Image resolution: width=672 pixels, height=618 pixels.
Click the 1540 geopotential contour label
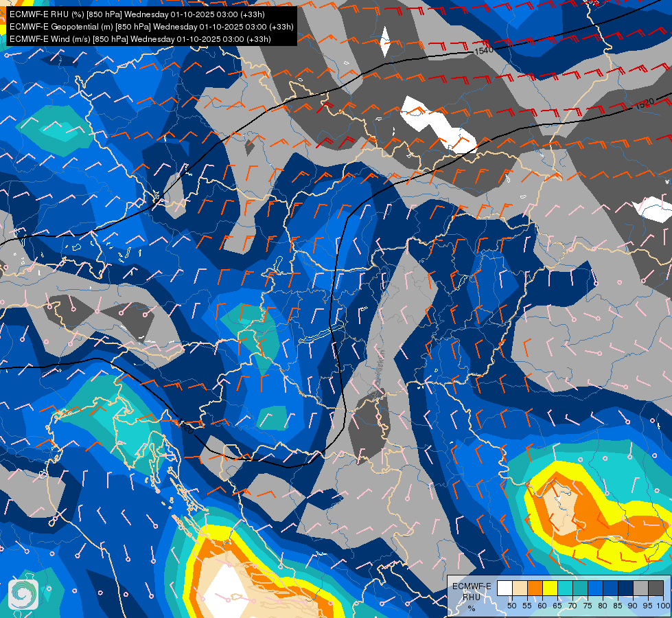(x=484, y=51)
